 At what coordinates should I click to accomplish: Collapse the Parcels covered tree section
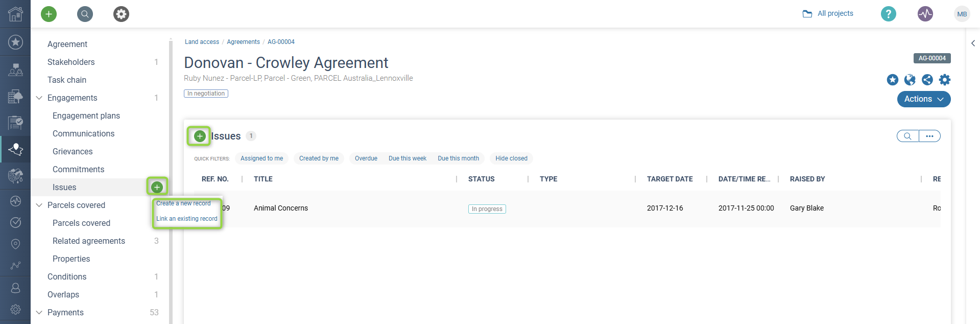click(x=39, y=205)
